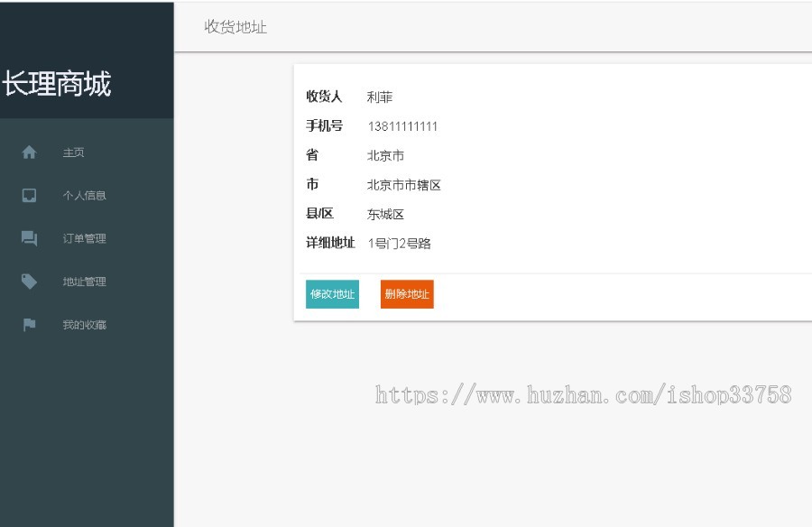Click the phone number 13811111111

[401, 126]
